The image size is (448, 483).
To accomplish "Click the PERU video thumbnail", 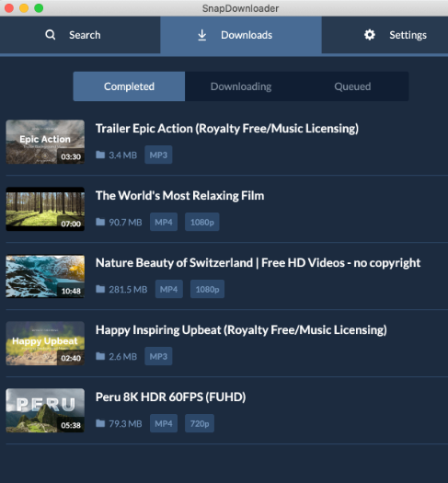I will [45, 410].
